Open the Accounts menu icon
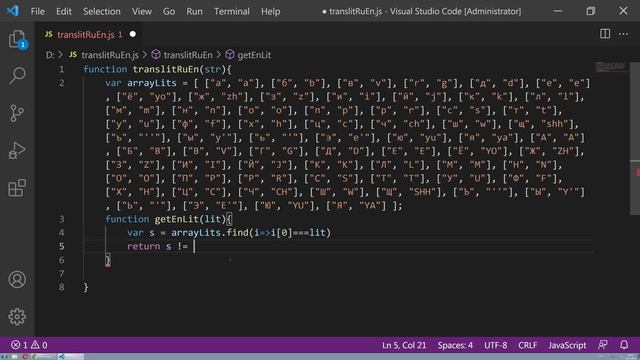640x360 pixels. [x=17, y=280]
